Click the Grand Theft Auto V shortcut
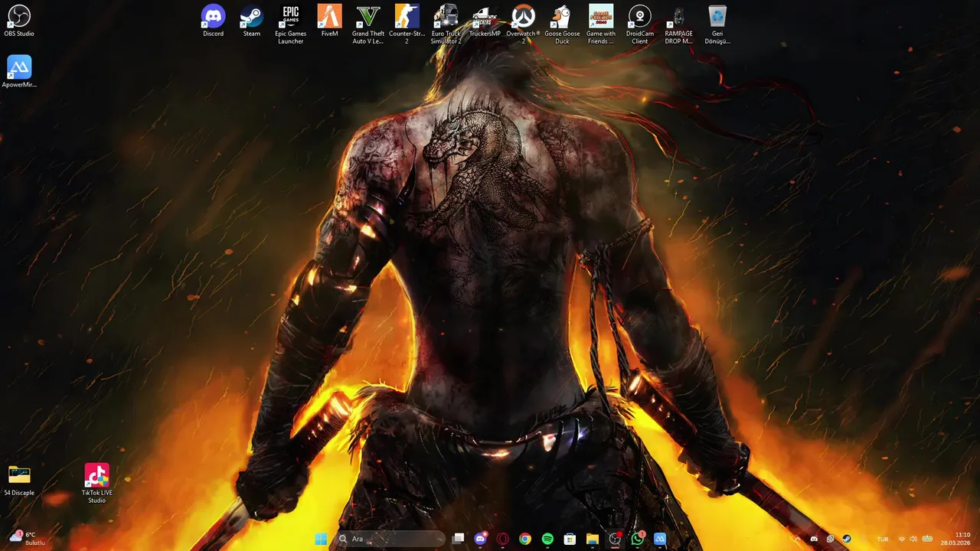Image resolution: width=980 pixels, height=551 pixels. [368, 24]
